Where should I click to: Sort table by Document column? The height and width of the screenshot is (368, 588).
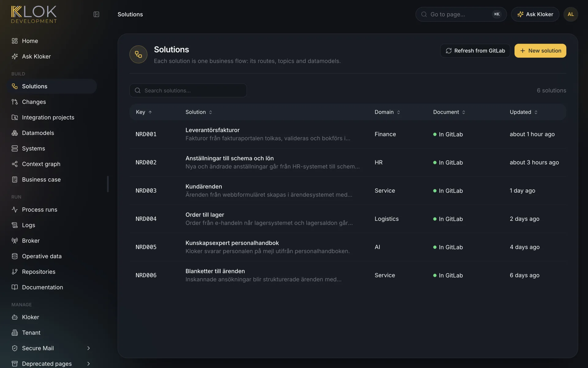pyautogui.click(x=449, y=112)
